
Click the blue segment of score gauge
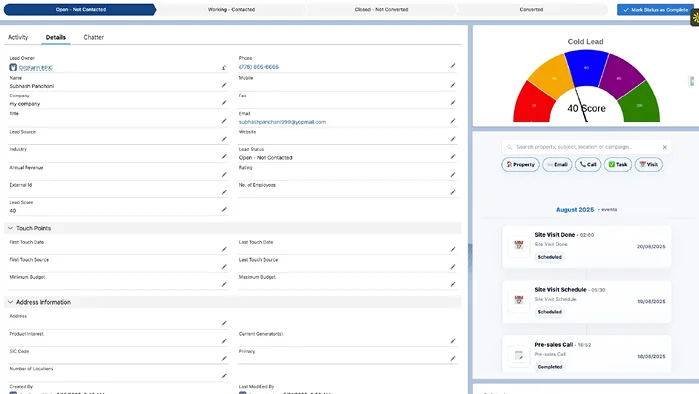(586, 68)
